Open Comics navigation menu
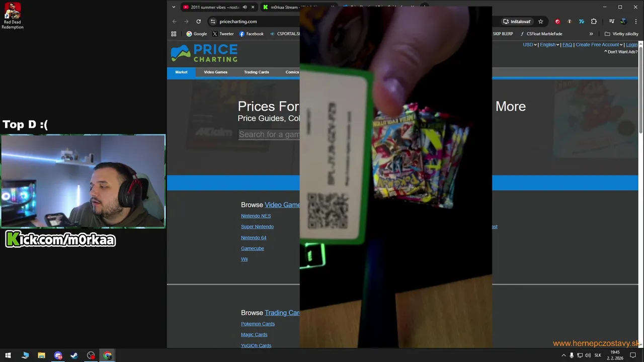644x362 pixels. 292,72
